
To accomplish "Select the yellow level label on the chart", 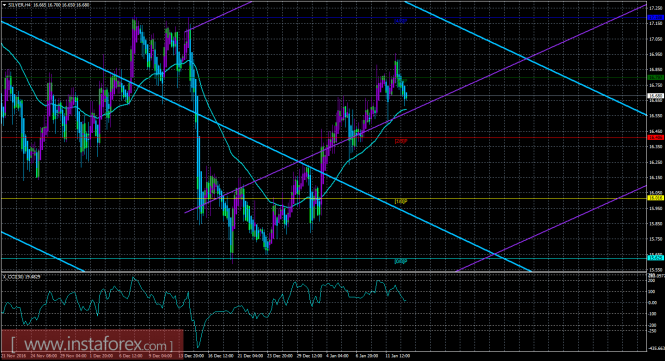I will (401, 201).
